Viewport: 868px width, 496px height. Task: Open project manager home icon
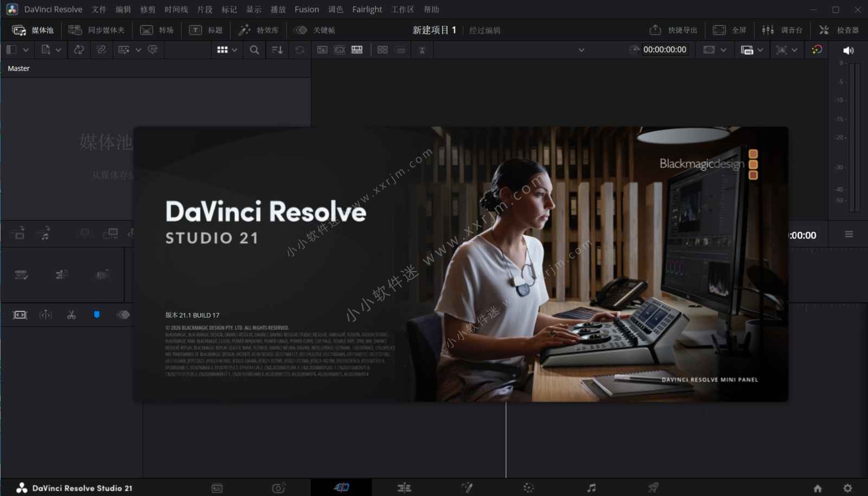[x=818, y=488]
